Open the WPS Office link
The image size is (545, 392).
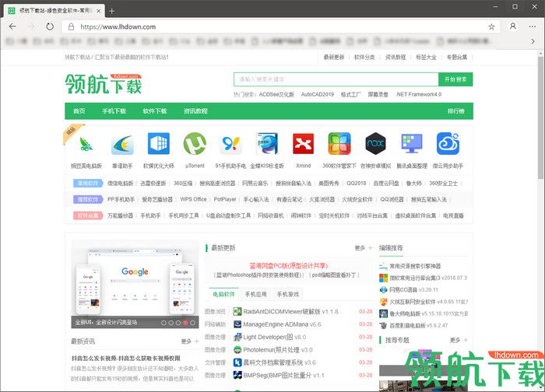(193, 199)
